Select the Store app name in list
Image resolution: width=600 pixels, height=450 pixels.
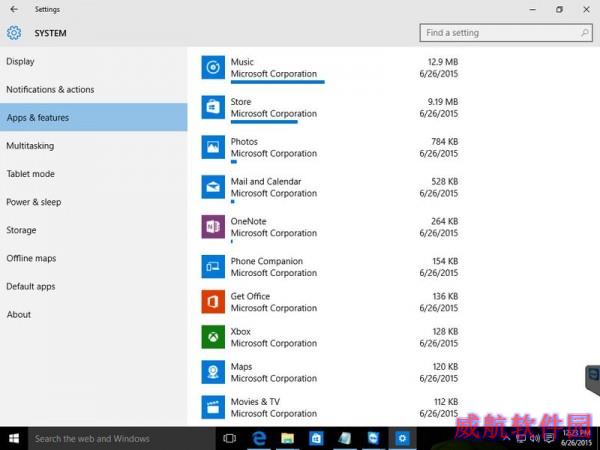tap(241, 101)
